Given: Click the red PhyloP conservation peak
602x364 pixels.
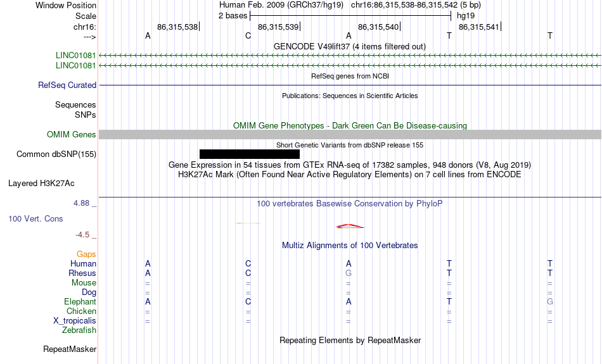Looking at the screenshot, I should pos(349,226).
